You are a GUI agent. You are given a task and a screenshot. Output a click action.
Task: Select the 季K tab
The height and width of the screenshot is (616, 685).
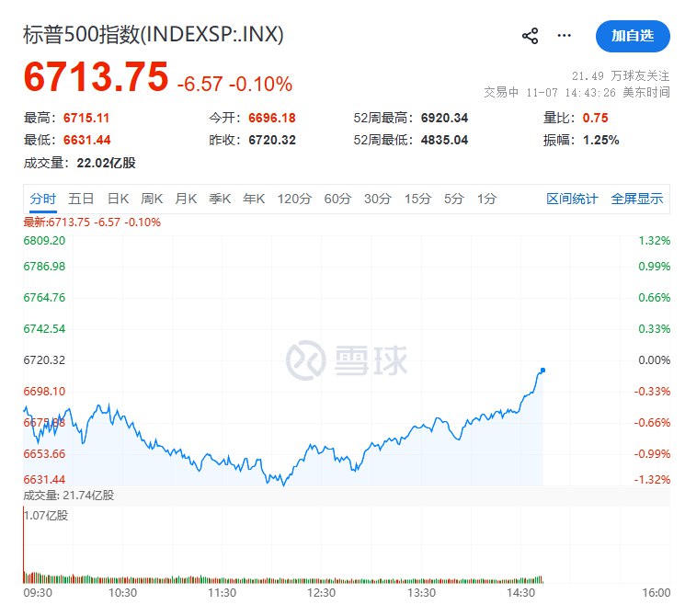pos(220,199)
